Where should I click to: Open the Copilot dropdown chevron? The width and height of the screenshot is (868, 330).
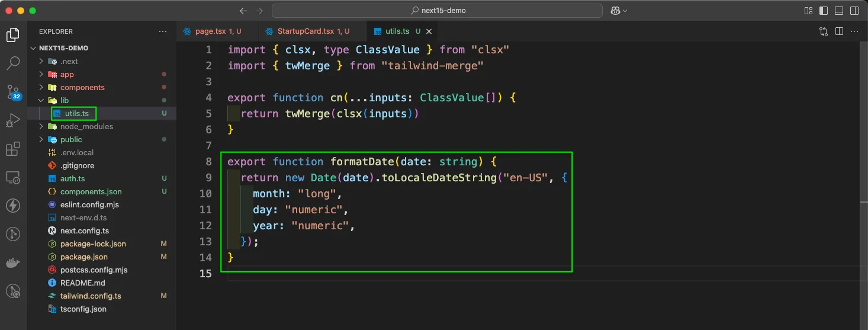pos(625,11)
